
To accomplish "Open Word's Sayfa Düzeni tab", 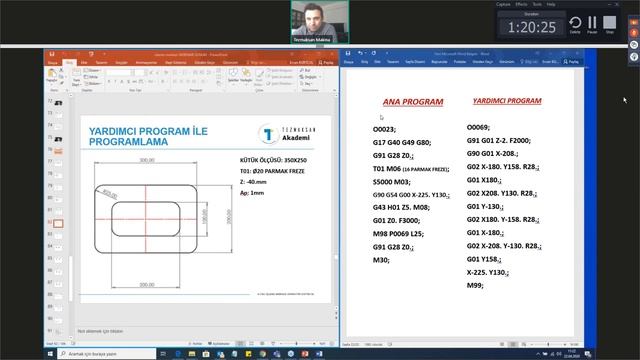I will tap(415, 62).
